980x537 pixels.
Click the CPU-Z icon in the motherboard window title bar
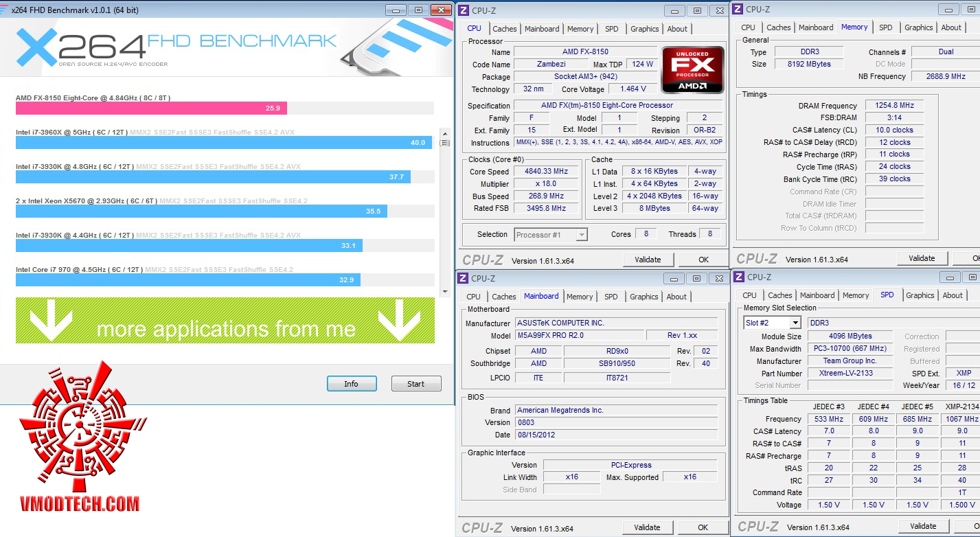(x=464, y=278)
